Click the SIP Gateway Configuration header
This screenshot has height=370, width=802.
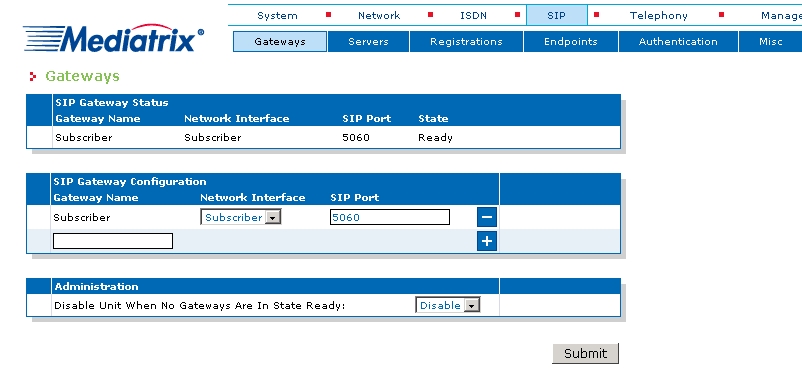pos(130,182)
